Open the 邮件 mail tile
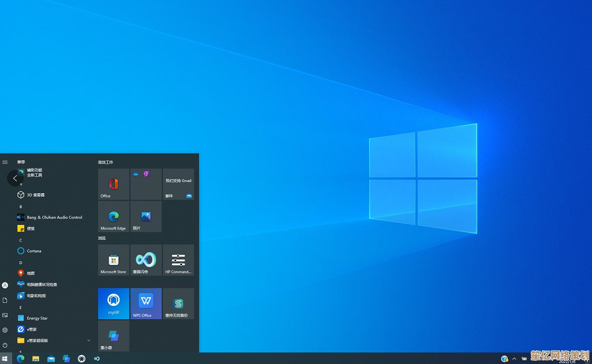 click(178, 184)
